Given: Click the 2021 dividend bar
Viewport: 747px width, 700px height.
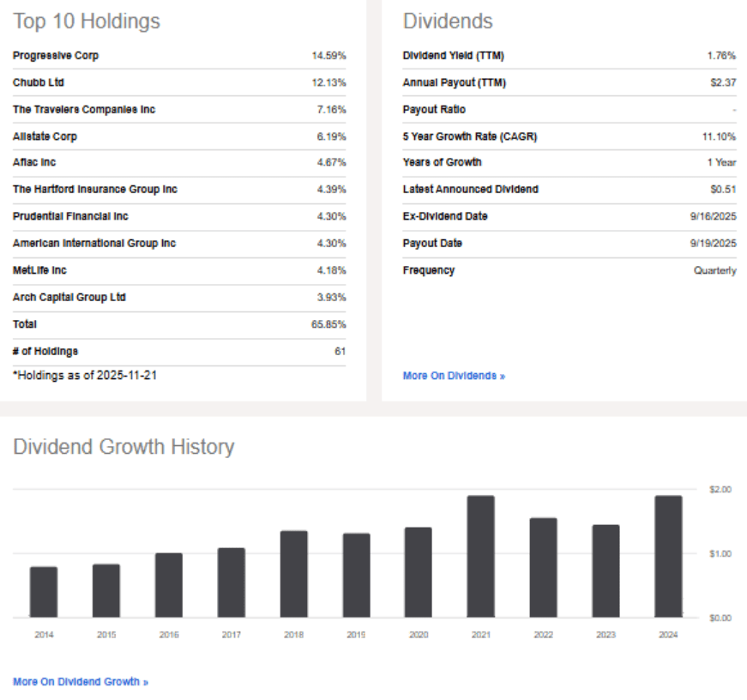Looking at the screenshot, I should click(x=480, y=556).
